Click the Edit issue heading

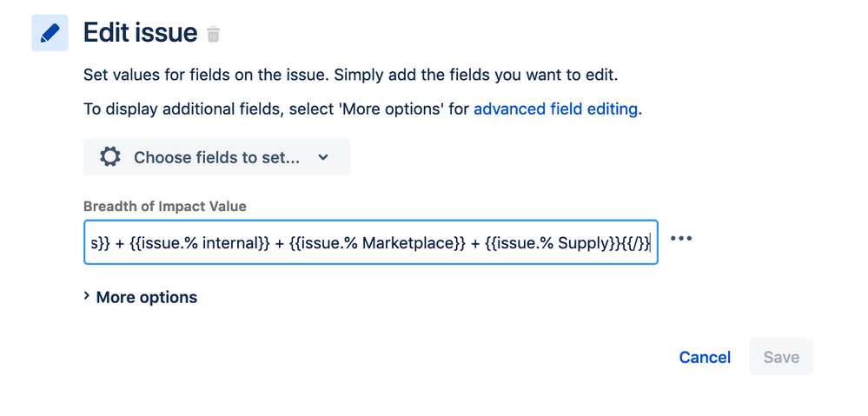pyautogui.click(x=140, y=33)
